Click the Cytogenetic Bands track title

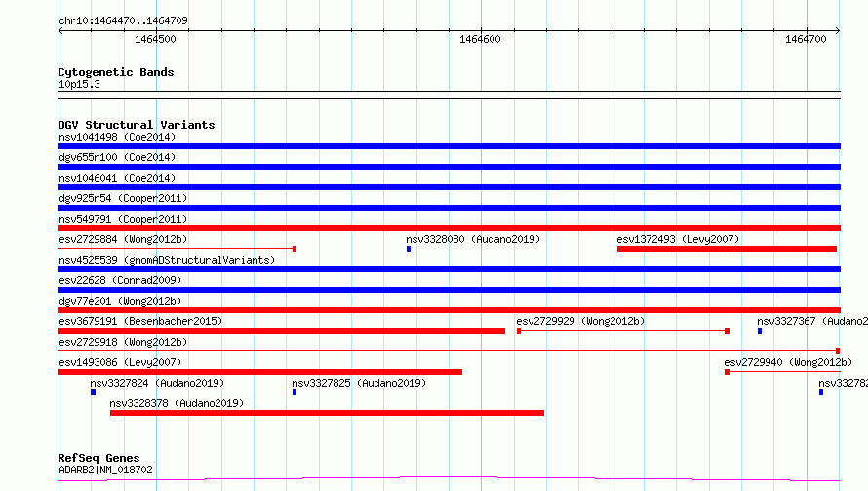click(x=116, y=72)
